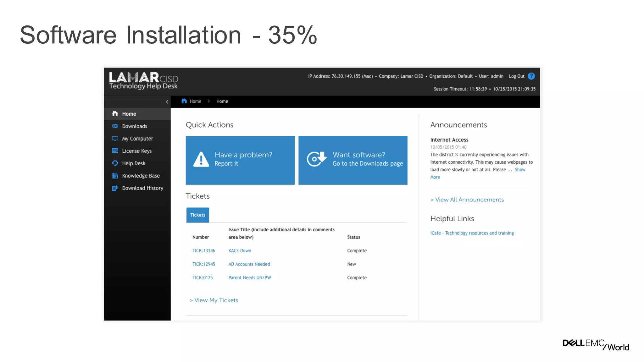Click the Home house icon in the sidebar
The height and width of the screenshot is (362, 644).
(115, 113)
